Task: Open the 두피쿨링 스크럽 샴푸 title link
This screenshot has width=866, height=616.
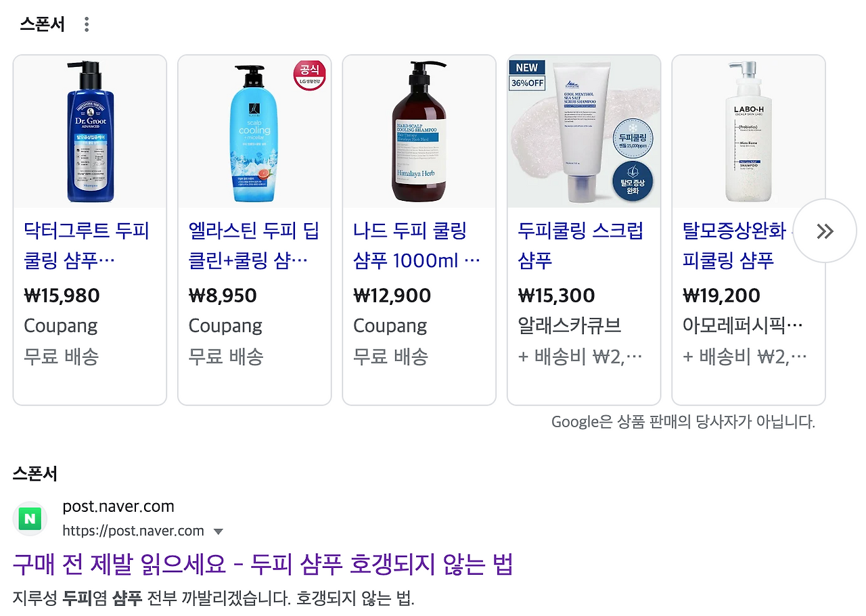Action: pyautogui.click(x=580, y=245)
